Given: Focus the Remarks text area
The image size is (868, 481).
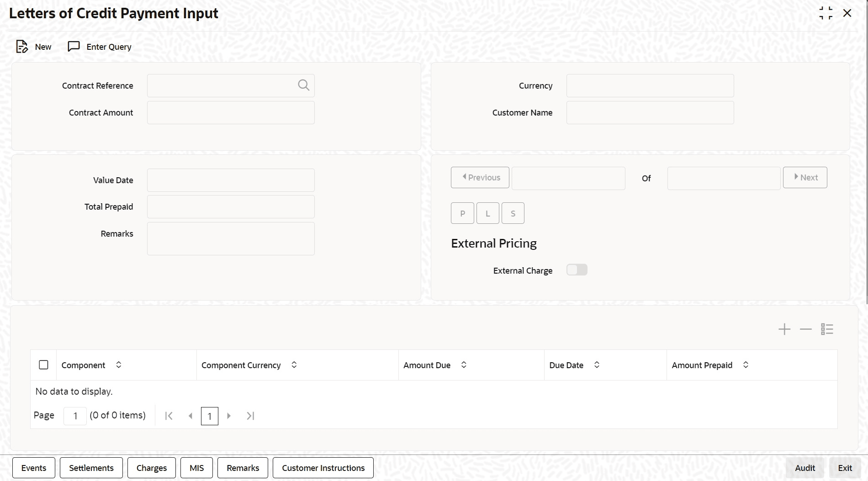Looking at the screenshot, I should [231, 238].
